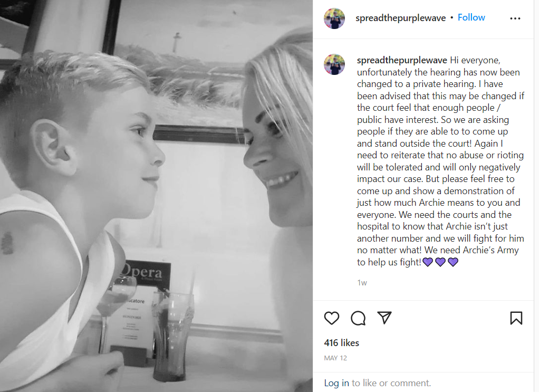This screenshot has width=539, height=392.
Task: Click the Log in link
Action: coord(336,383)
